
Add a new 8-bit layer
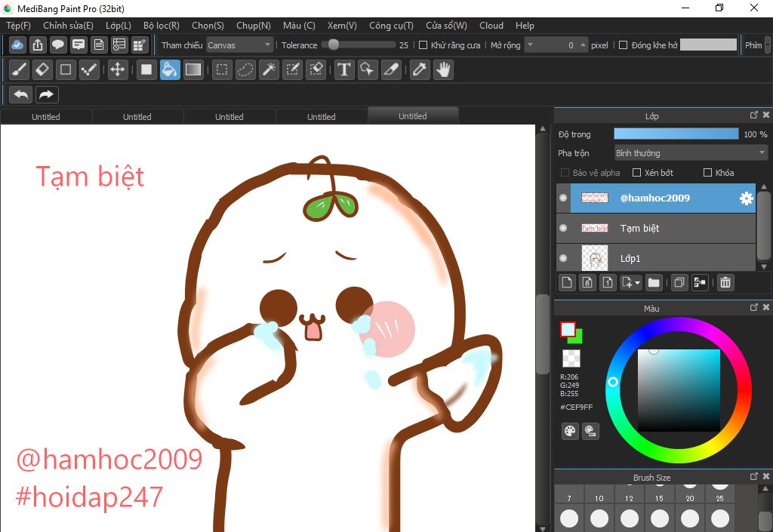point(587,282)
